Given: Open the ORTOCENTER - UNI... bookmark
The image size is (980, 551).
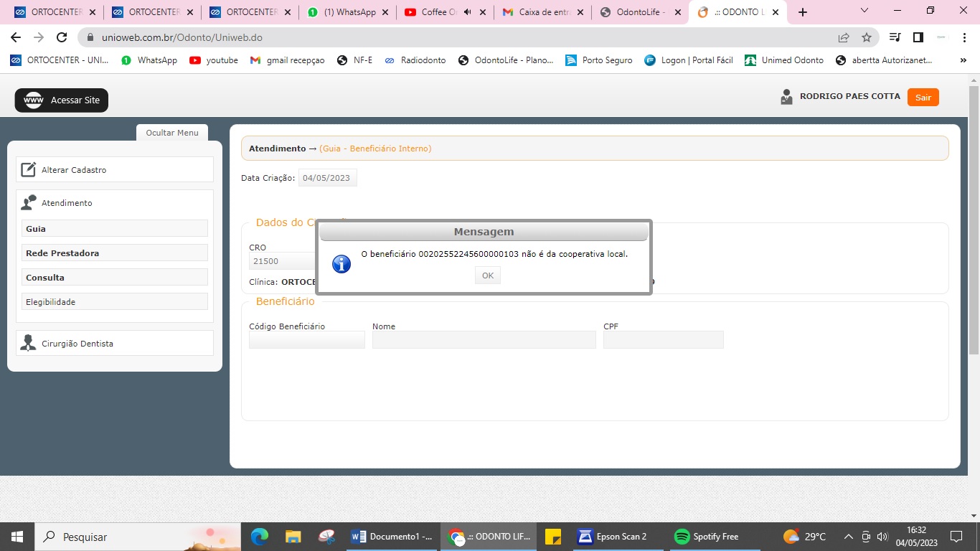Looking at the screenshot, I should click(x=60, y=60).
